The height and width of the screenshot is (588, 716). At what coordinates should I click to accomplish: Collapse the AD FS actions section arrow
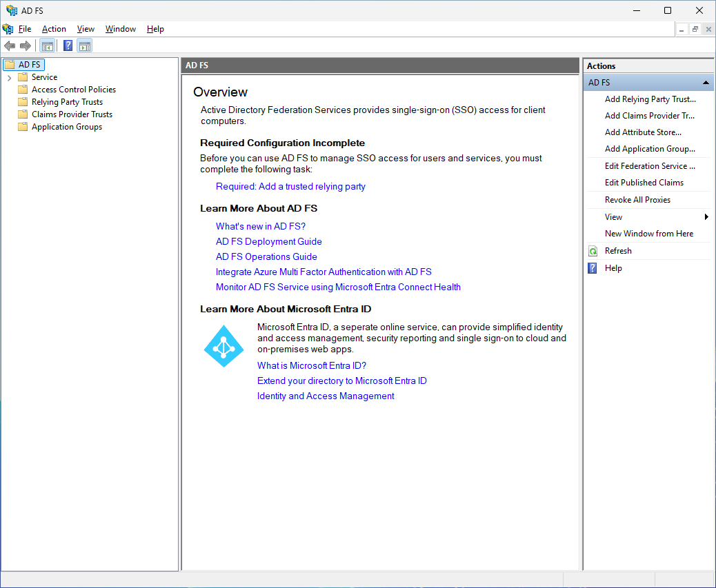click(706, 83)
